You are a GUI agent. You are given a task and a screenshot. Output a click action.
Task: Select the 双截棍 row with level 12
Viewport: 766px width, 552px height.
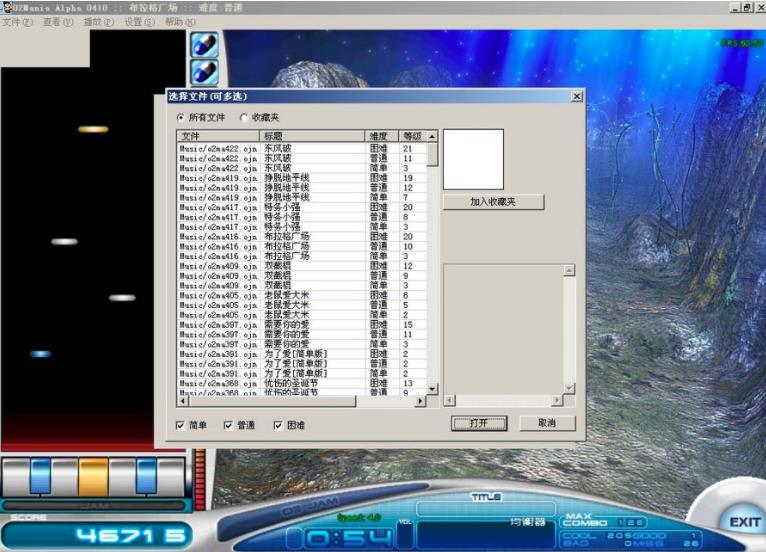pyautogui.click(x=302, y=266)
